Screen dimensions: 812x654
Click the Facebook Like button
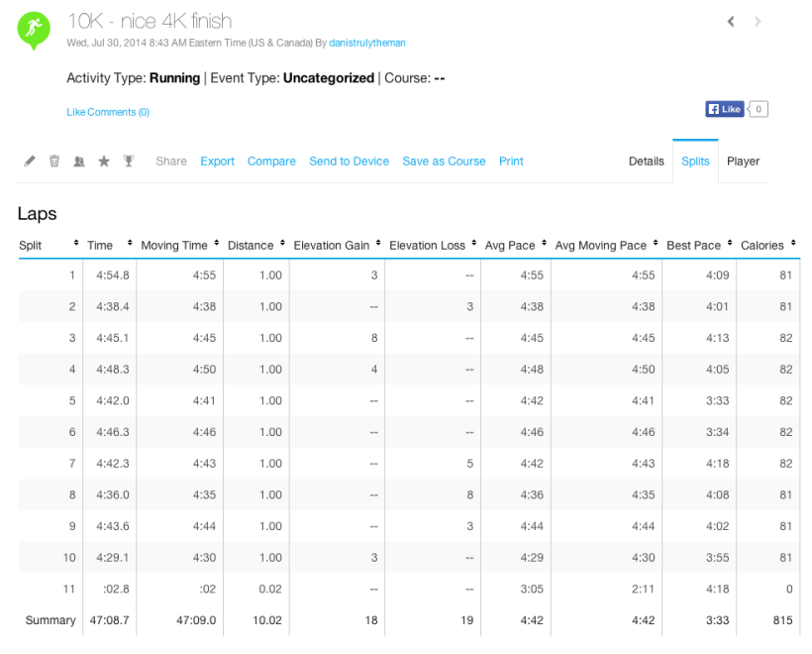tap(724, 109)
